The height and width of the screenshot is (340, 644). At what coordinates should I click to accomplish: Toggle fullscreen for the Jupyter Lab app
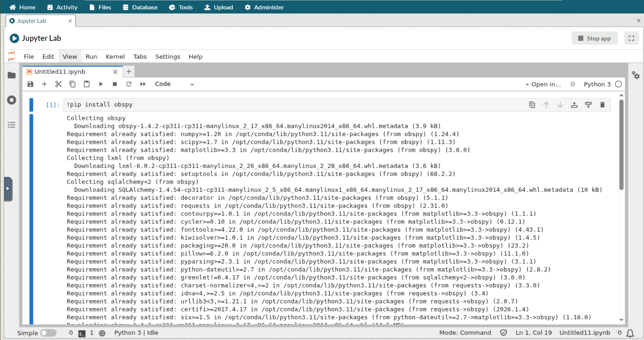pyautogui.click(x=631, y=38)
